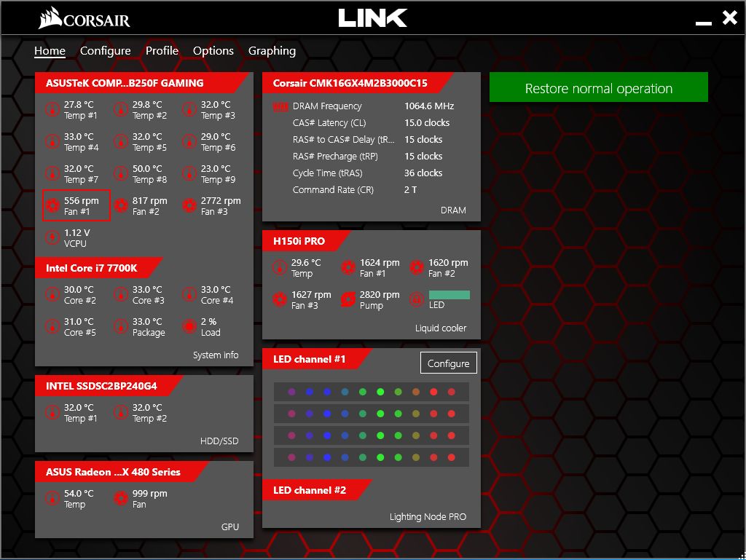This screenshot has width=746, height=560.
Task: Click the 'Cycle Time (tRAS)' row label
Action: coord(327,173)
